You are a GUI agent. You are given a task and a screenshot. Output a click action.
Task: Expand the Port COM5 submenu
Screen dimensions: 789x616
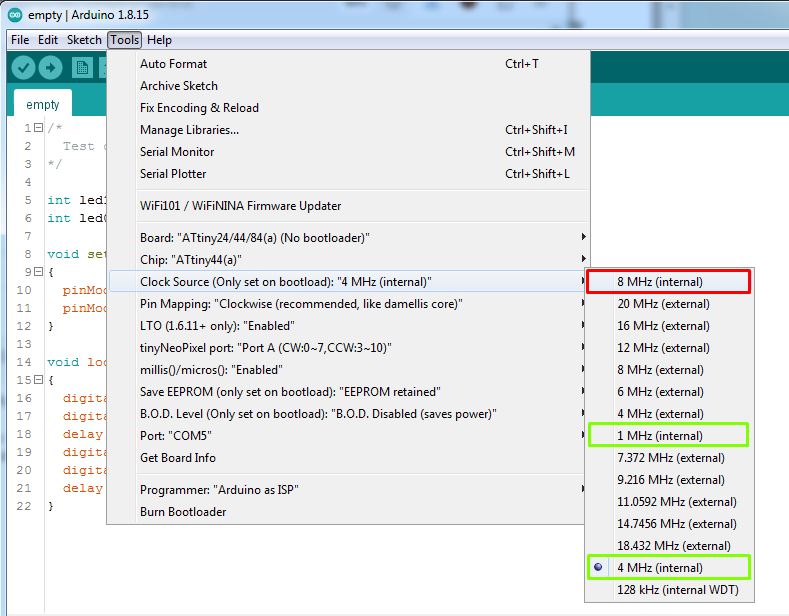click(x=348, y=436)
